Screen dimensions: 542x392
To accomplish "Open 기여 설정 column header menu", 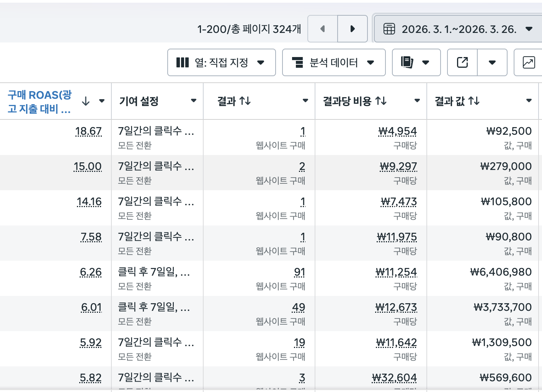I will coord(194,101).
